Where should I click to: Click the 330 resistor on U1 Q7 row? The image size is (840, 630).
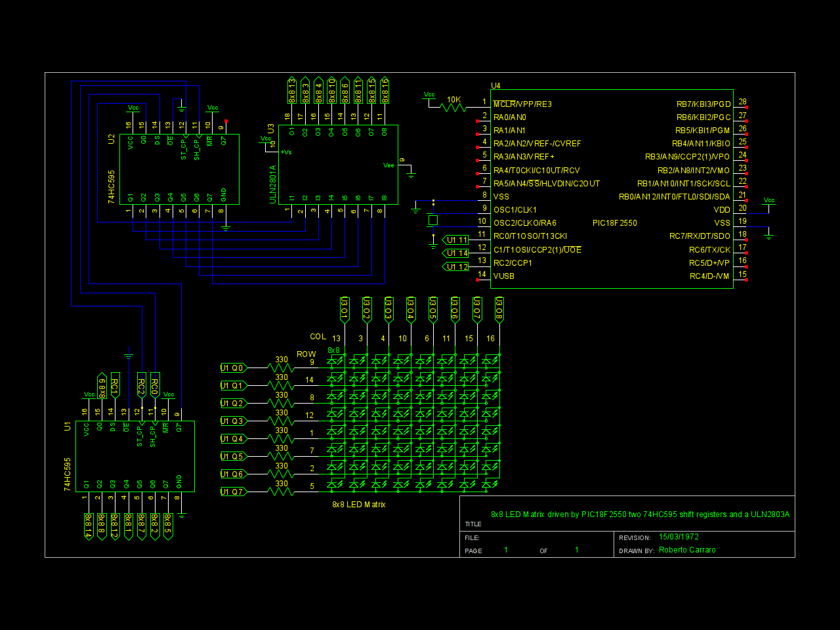click(282, 492)
